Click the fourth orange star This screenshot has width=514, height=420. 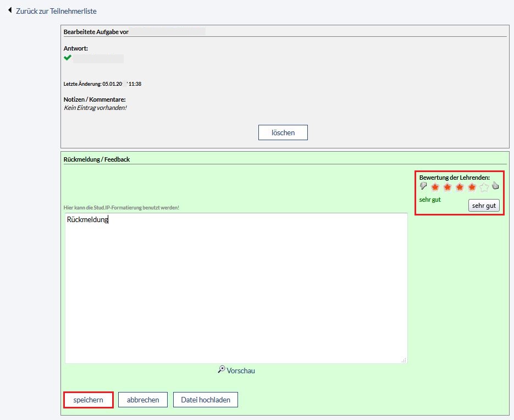point(472,187)
